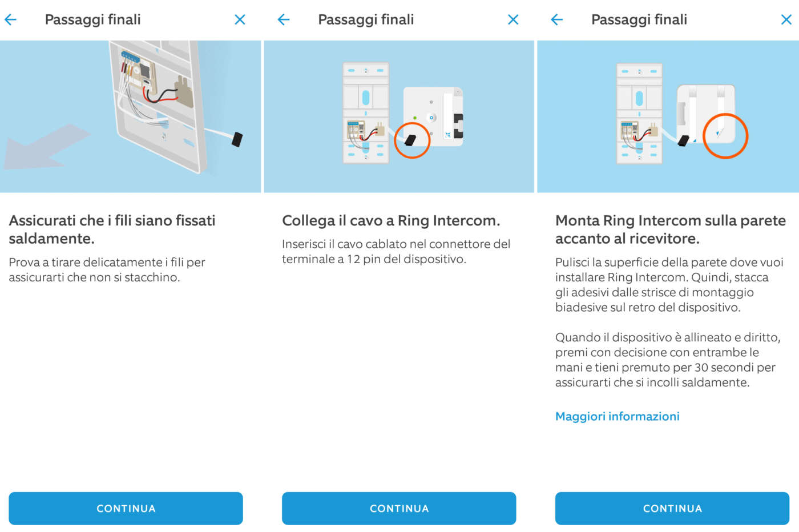The width and height of the screenshot is (799, 532).
Task: Tap the receiver unit in the wall-mounting illustration
Action: [639, 113]
